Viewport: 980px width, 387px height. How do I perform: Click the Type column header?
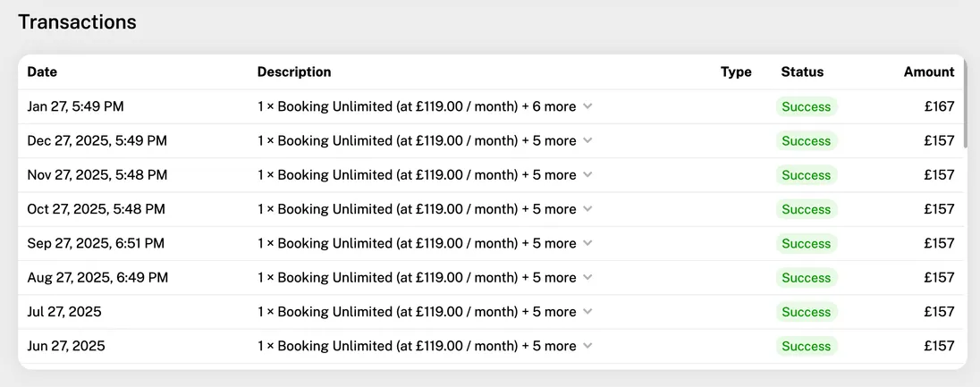tap(736, 72)
